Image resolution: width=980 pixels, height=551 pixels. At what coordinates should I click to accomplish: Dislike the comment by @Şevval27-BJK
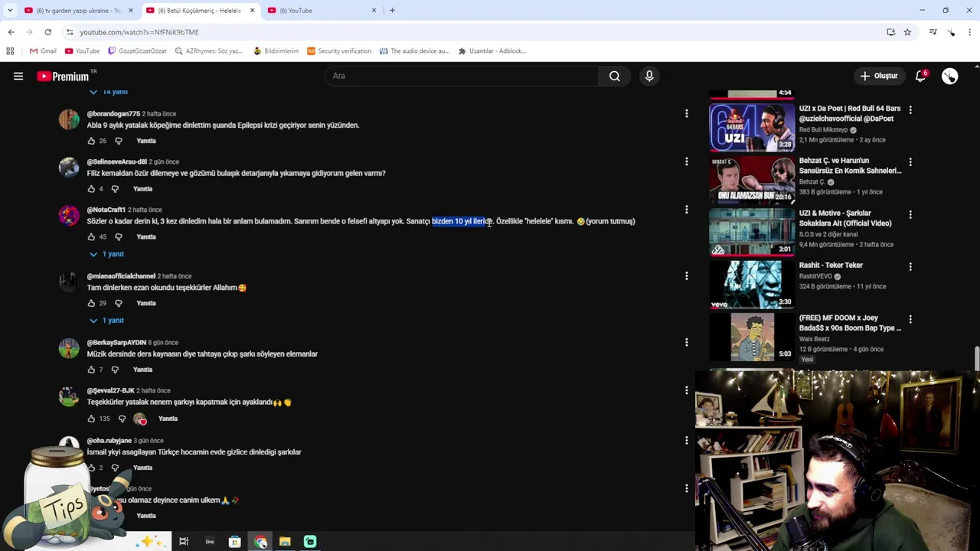click(x=122, y=419)
